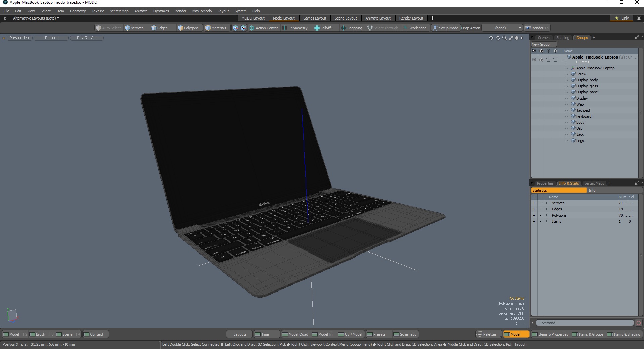Viewport: 644px width, 349px height.
Task: Collapse the Apple_MacBook_Laptop group tree
Action: pos(565,60)
